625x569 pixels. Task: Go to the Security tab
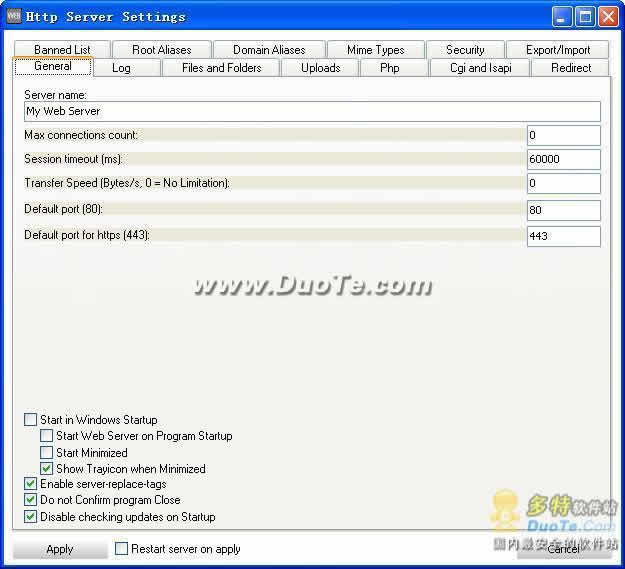(465, 49)
